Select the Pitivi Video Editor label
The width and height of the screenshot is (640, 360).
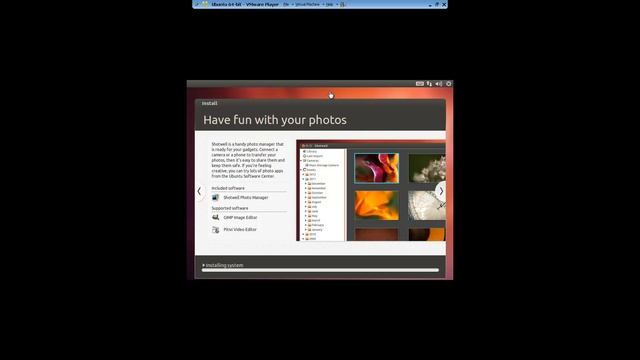pyautogui.click(x=240, y=230)
